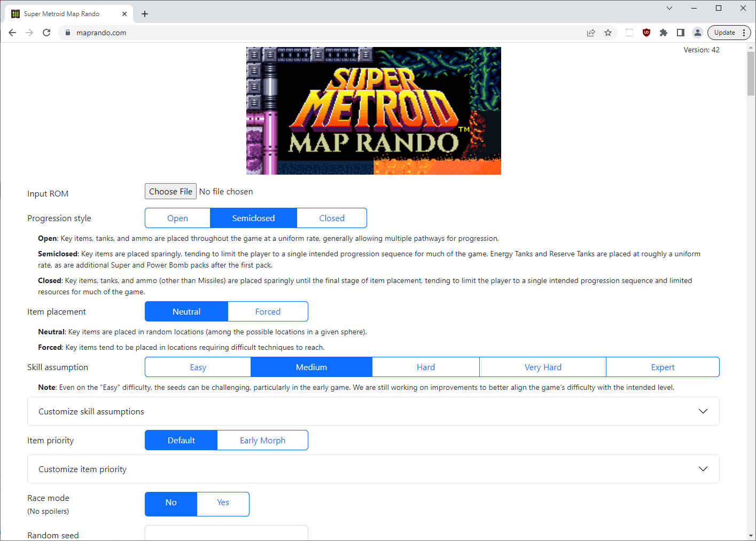Open the share page icon
Screen dimensions: 756x541
591,33
